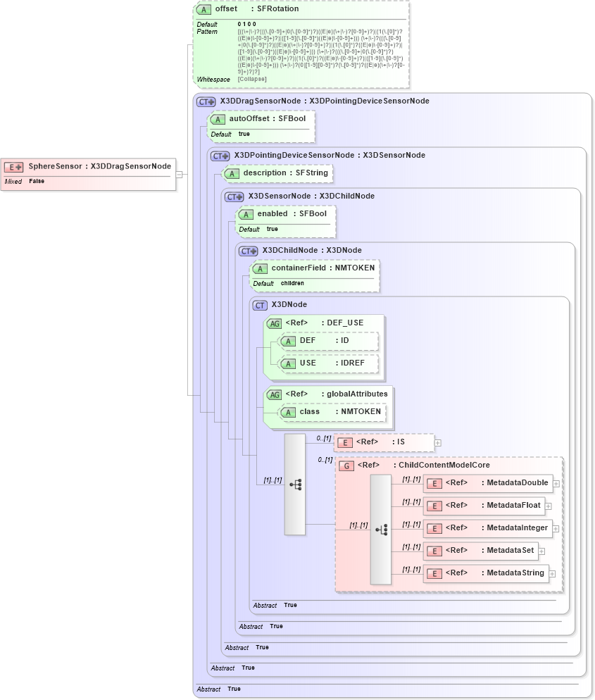Select the 'DEF : ID' attribute text
This screenshot has width=595, height=700.
324,340
